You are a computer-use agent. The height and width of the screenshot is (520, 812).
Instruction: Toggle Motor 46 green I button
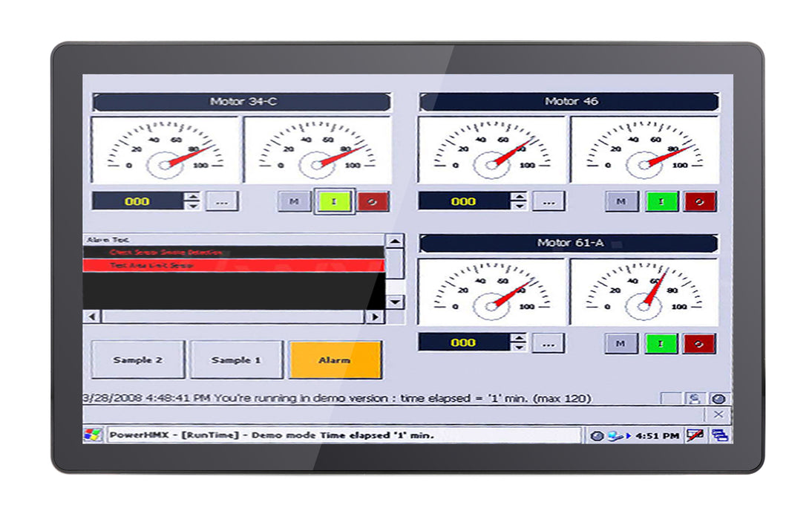[x=661, y=201]
